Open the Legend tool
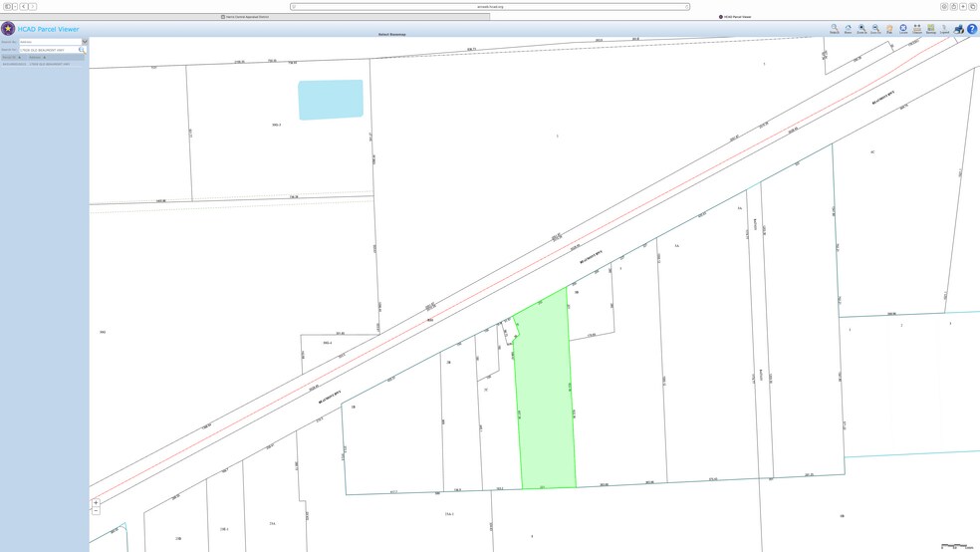The width and height of the screenshot is (980, 552). click(x=944, y=29)
